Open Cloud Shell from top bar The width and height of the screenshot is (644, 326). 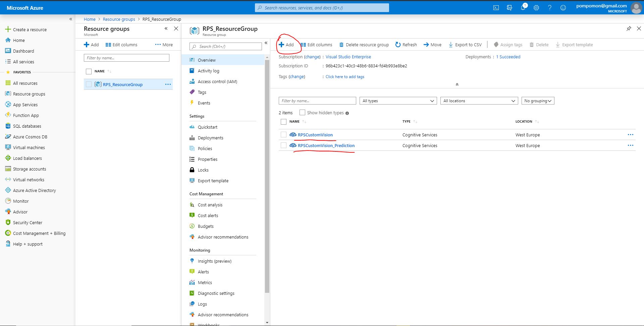496,8
